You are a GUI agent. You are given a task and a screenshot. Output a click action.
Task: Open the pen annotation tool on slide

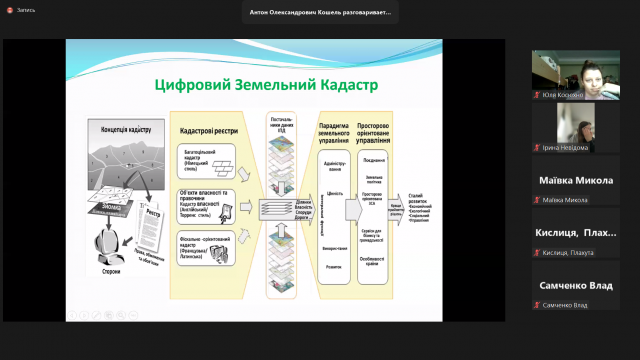tap(96, 315)
